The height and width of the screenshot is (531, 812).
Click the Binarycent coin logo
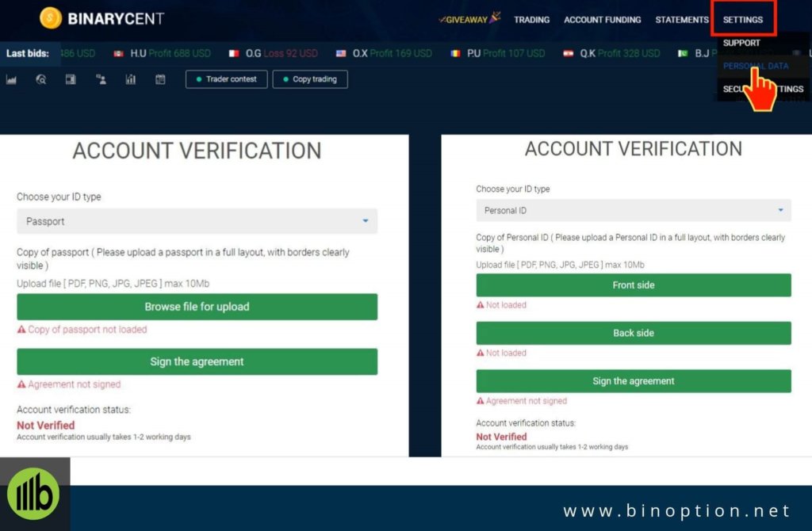49,17
